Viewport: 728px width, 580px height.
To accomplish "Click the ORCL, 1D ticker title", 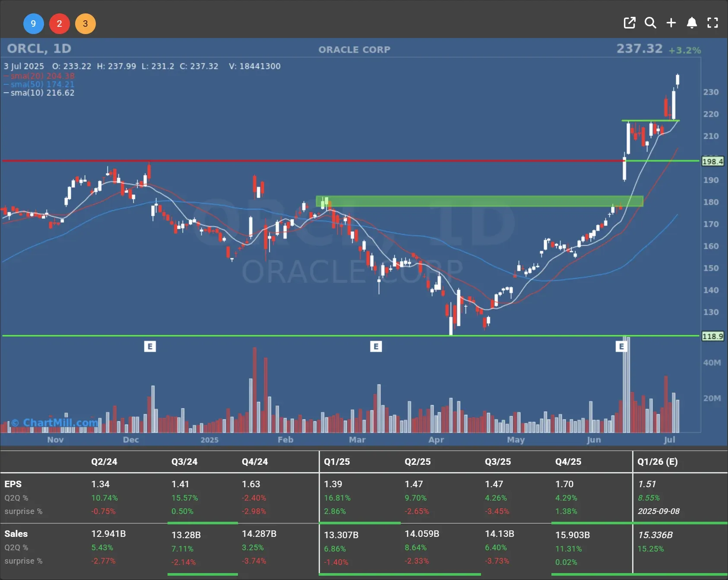I will 39,49.
